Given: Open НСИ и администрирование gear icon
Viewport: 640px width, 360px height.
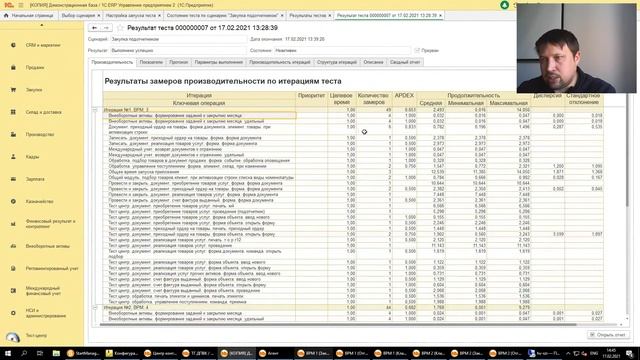Looking at the screenshot, I should [13, 313].
